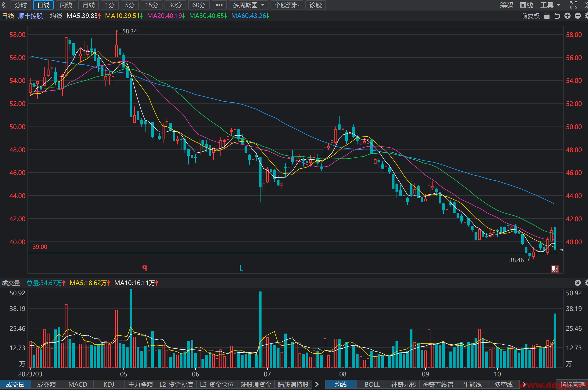Open the more periods ellipsis menu
This screenshot has width=588, height=390.
[219, 5]
